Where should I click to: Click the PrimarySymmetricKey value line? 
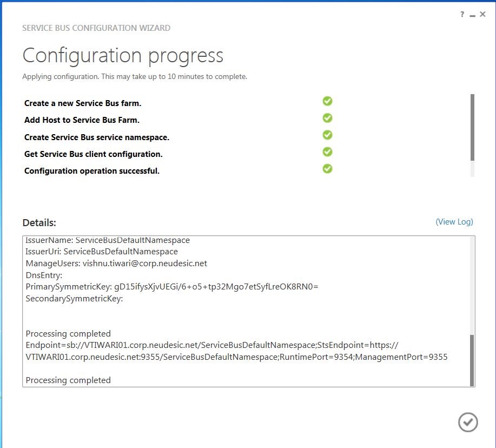172,287
